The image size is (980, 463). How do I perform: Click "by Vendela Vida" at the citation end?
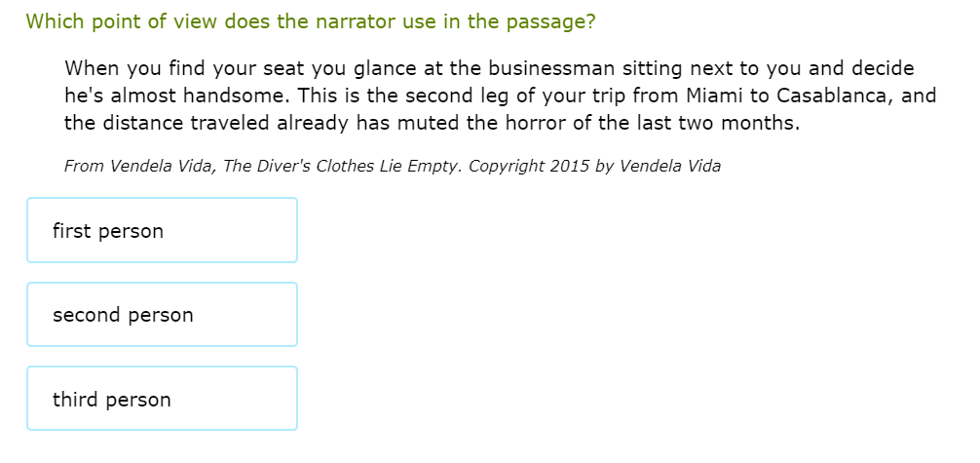click(x=658, y=166)
